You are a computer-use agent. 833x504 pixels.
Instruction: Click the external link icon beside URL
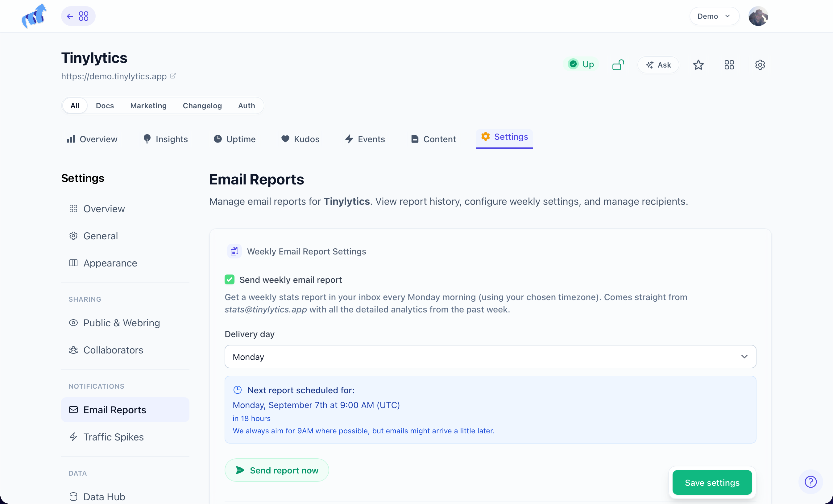tap(173, 76)
